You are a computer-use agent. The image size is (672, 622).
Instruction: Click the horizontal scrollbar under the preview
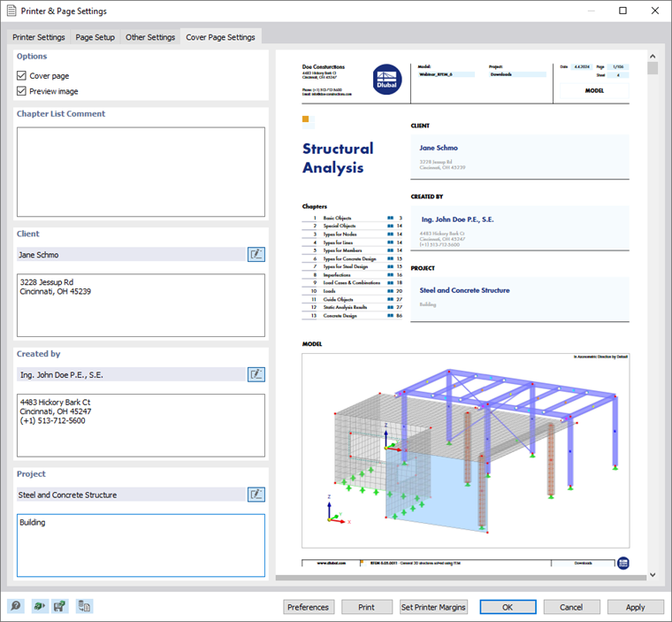(461, 578)
